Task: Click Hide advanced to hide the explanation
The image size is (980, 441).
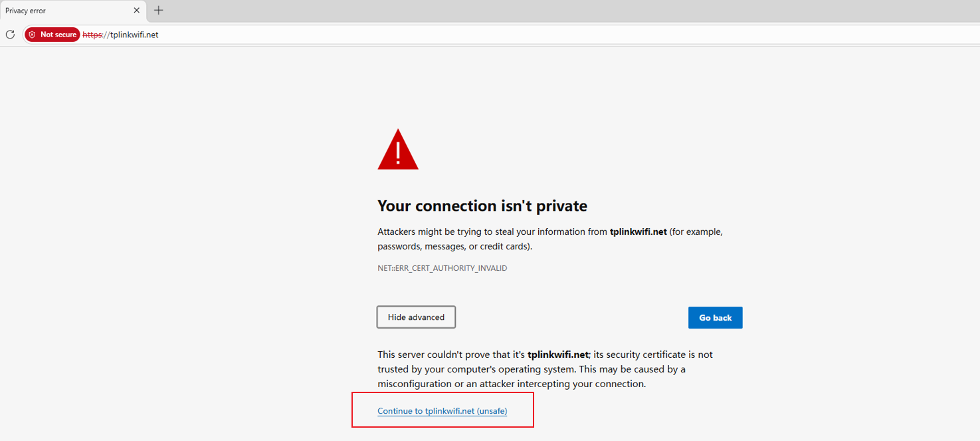Action: click(x=416, y=317)
